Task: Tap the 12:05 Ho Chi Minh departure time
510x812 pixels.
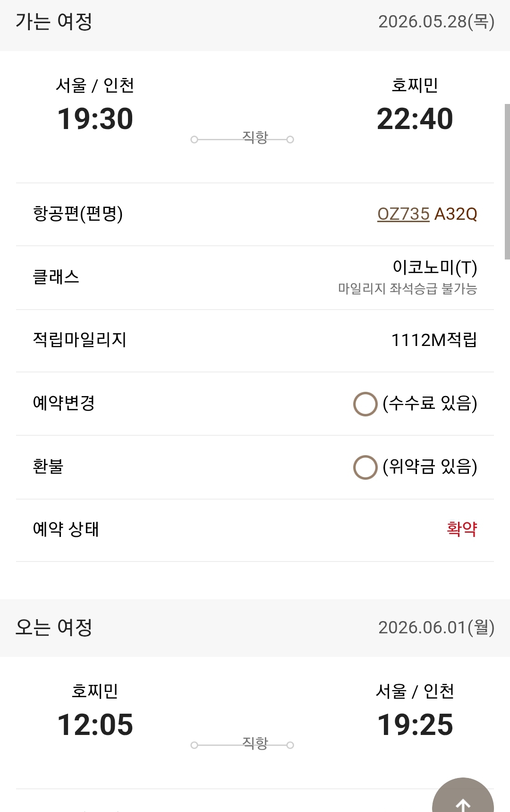Action: (95, 725)
